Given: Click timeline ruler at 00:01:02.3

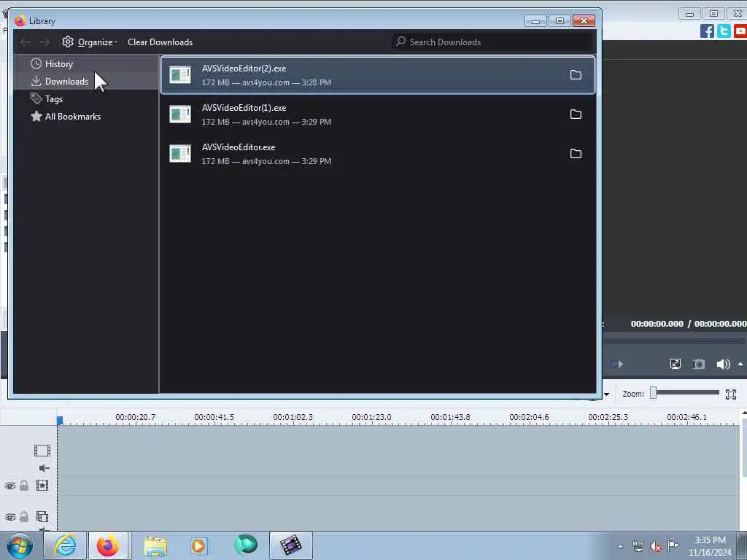Looking at the screenshot, I should pos(293,417).
